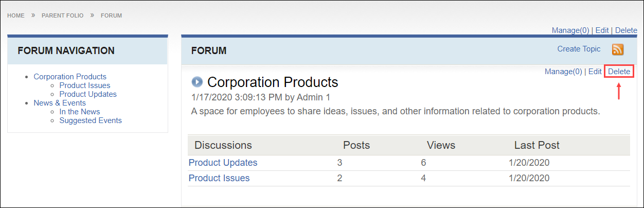The height and width of the screenshot is (208, 644).
Task: Go to PARENT FOLIO in the breadcrumb
Action: tap(63, 15)
